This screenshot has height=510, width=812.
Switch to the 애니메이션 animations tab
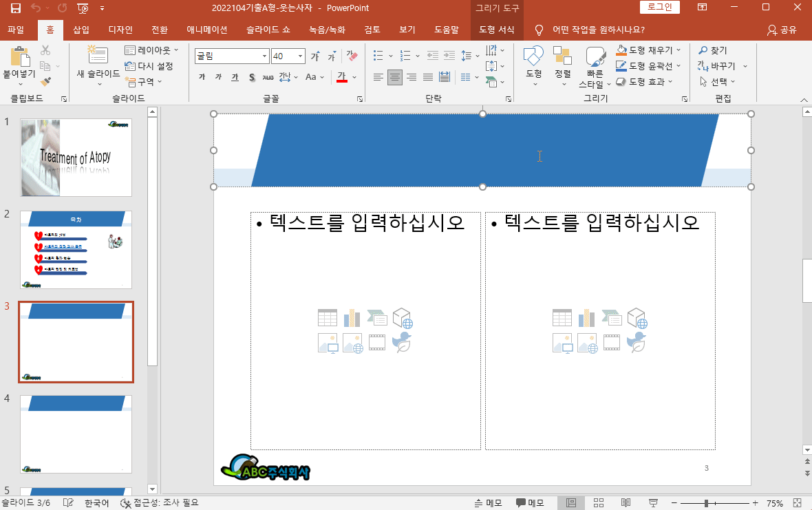[x=207, y=30]
